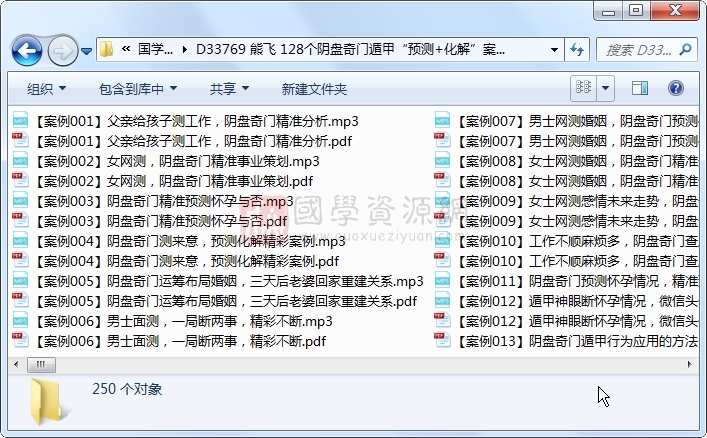Click file name 案例004 精彩案例.pdf

coord(186,261)
